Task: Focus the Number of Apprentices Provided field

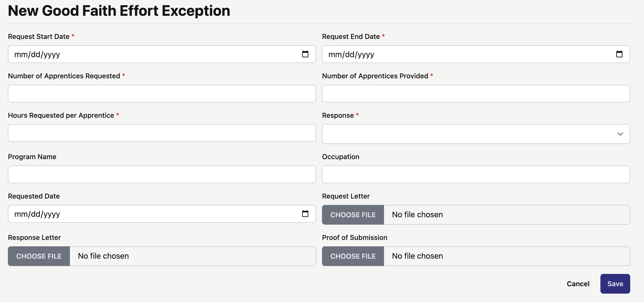Action: pyautogui.click(x=476, y=94)
